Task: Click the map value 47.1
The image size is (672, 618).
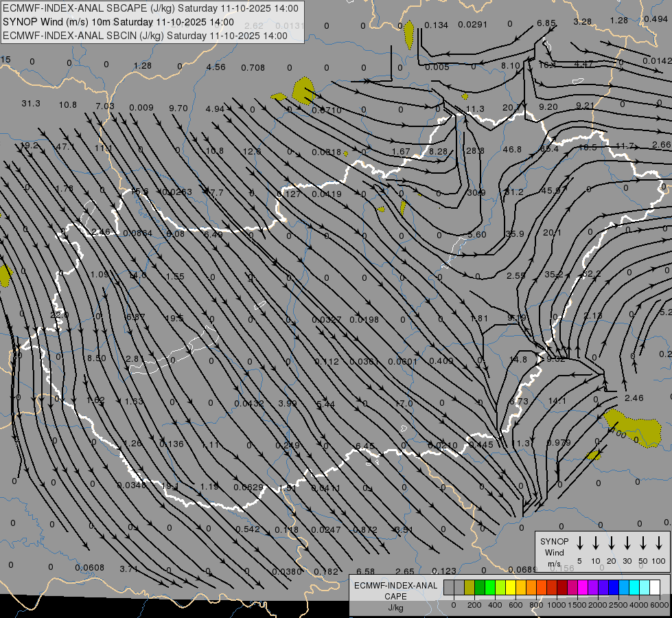Action: click(x=65, y=147)
